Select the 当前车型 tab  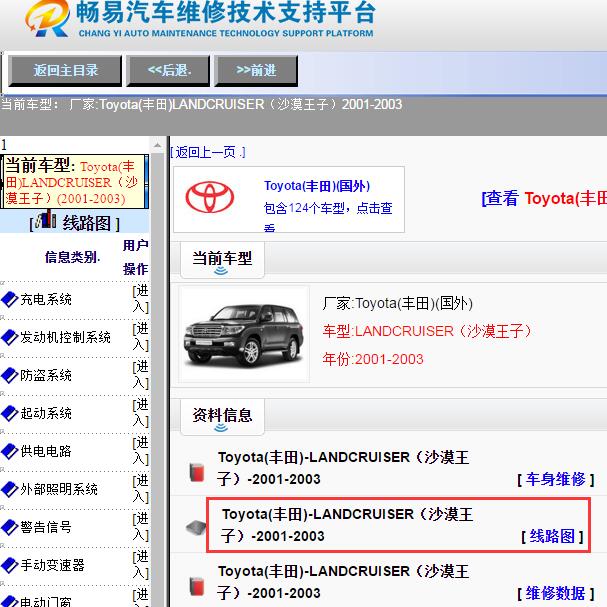[x=222, y=259]
